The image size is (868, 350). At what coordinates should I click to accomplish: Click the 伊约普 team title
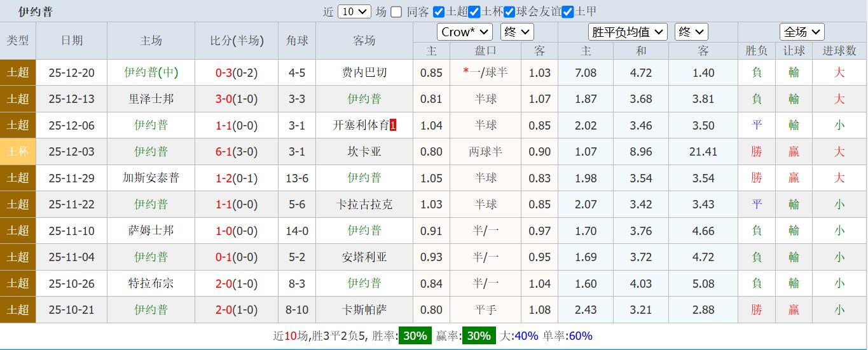click(36, 11)
